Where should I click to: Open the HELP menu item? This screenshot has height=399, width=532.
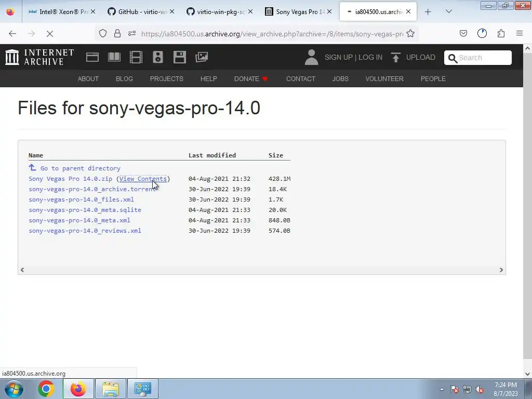[209, 79]
